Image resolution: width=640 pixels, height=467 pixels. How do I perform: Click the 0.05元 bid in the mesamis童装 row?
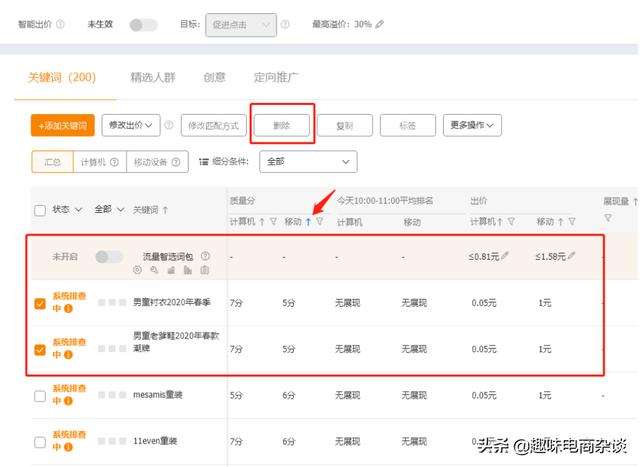tap(484, 395)
